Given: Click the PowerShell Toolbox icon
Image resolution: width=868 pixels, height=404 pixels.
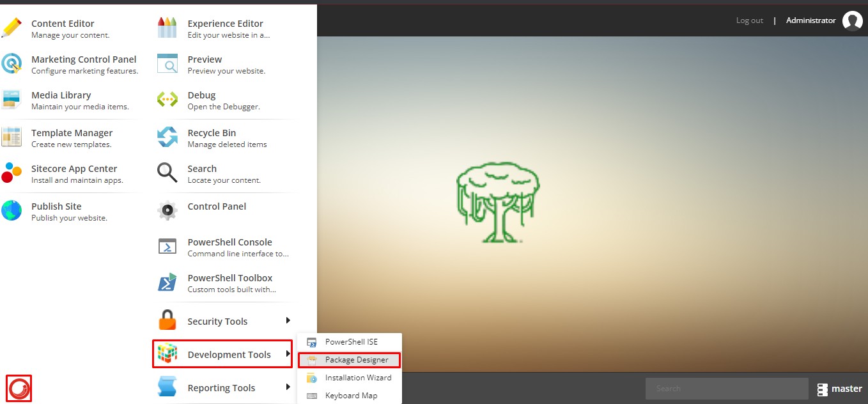Looking at the screenshot, I should 167,283.
